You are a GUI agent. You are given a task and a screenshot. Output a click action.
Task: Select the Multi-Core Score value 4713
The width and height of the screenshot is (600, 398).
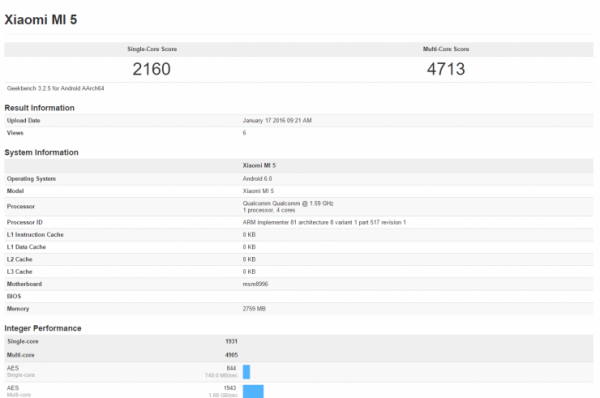click(446, 69)
